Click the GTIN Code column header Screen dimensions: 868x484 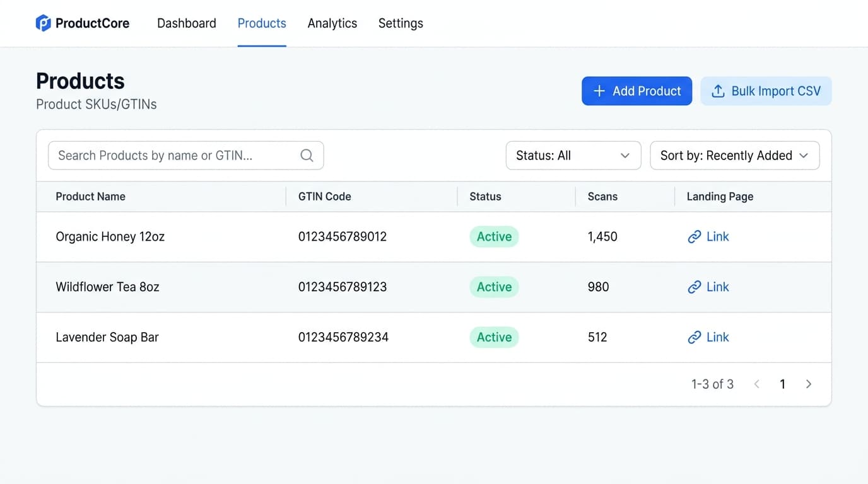325,197
